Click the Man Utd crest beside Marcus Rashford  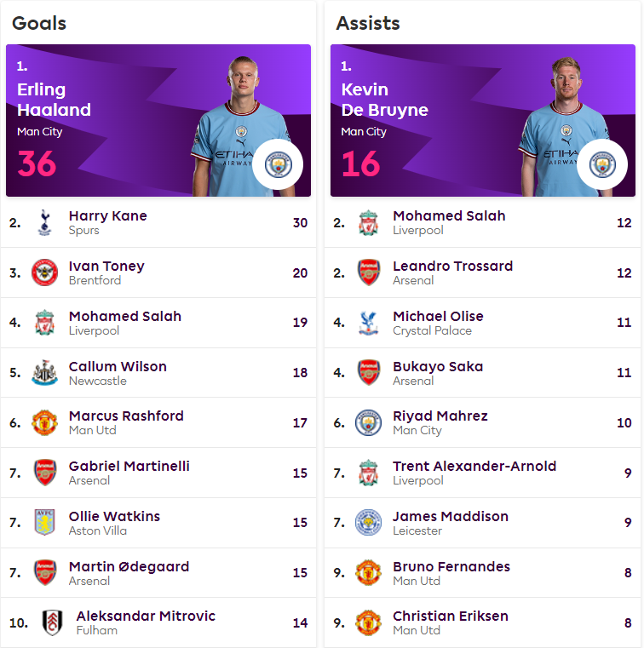pos(44,422)
